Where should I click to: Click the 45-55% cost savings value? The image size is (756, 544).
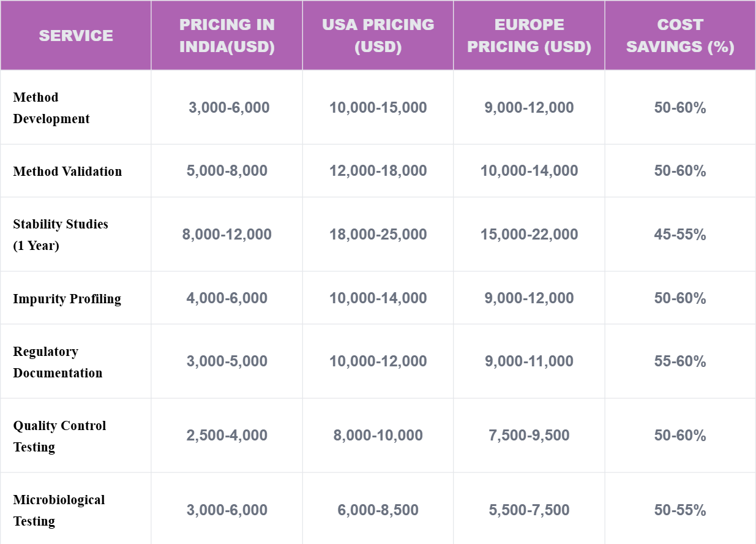pyautogui.click(x=680, y=235)
